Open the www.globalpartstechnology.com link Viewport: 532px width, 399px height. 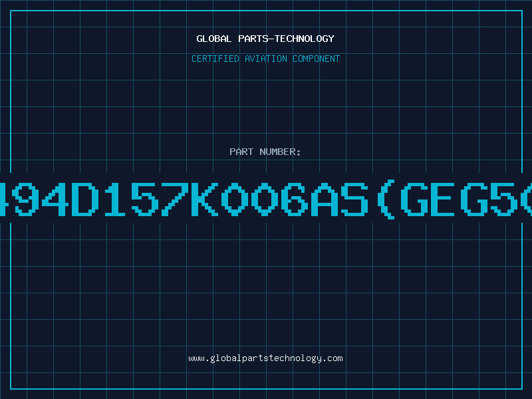click(265, 358)
